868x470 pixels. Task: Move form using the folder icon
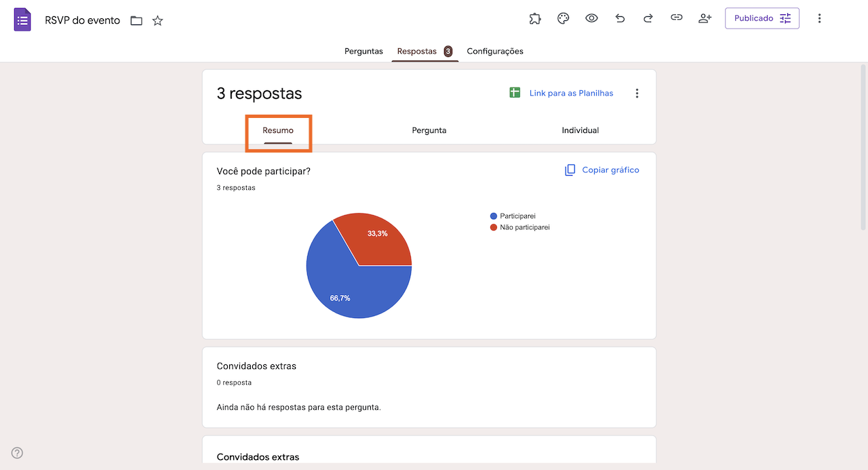click(x=136, y=20)
